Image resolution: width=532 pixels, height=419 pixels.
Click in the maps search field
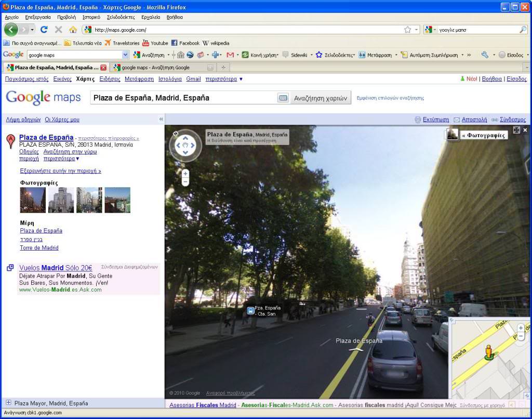183,98
